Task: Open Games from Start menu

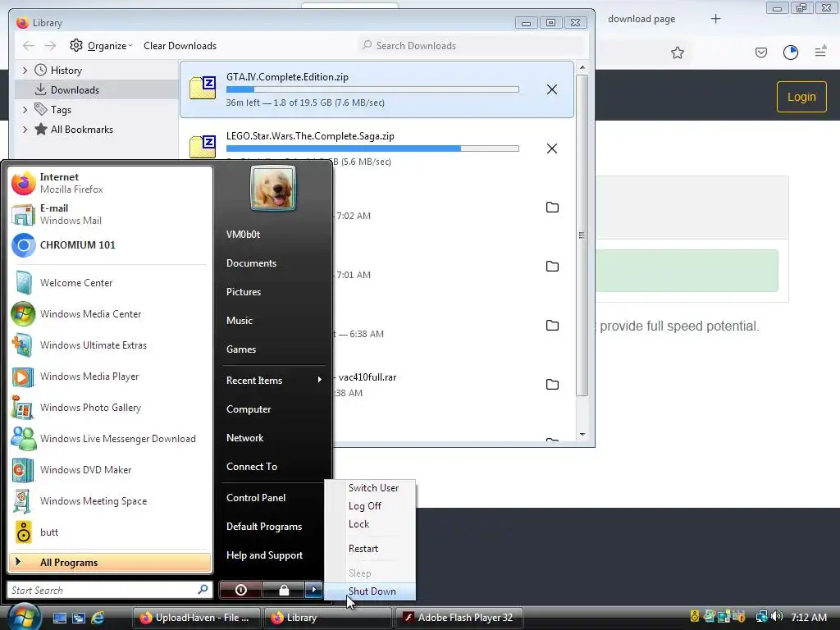Action: (x=241, y=349)
